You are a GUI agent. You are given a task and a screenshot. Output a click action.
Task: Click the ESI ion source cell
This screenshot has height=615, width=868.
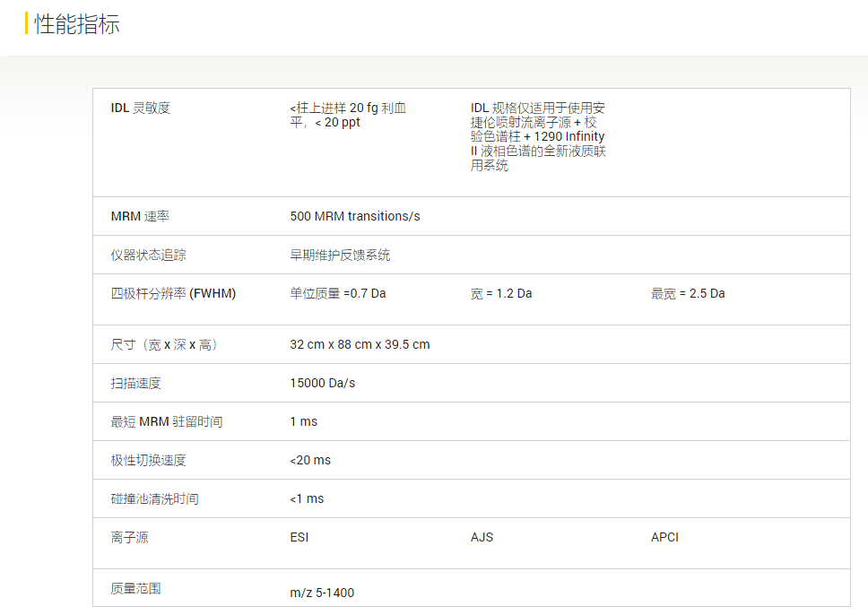click(x=299, y=538)
